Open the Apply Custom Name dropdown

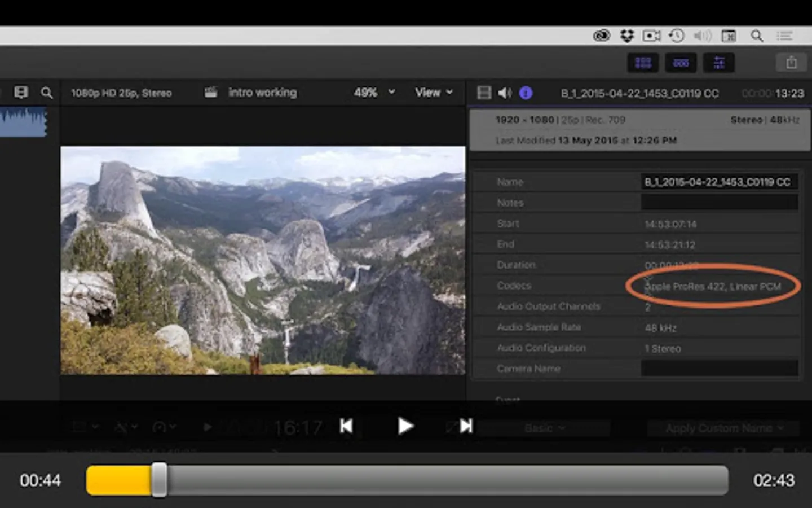click(723, 428)
